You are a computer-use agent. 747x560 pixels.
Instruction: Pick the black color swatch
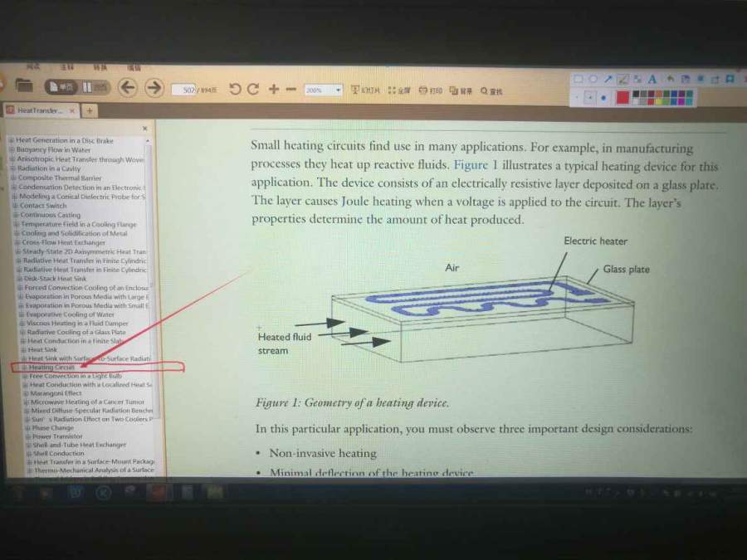click(636, 93)
